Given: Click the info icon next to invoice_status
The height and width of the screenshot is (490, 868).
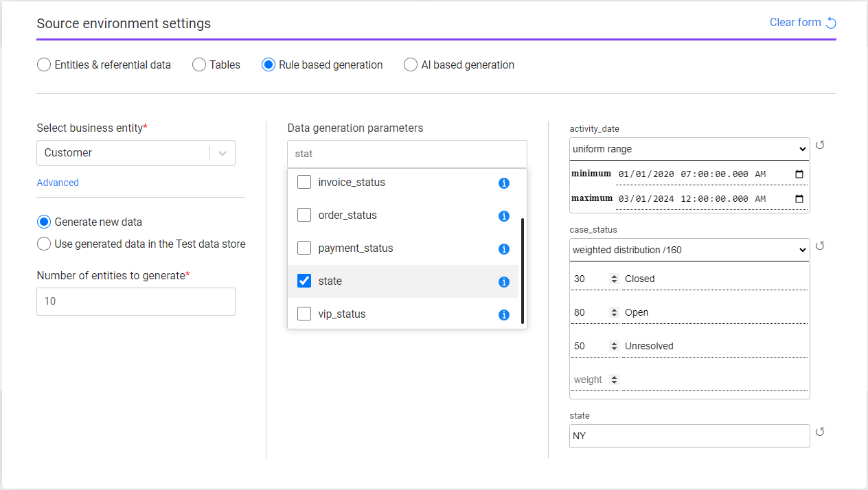Looking at the screenshot, I should 503,183.
